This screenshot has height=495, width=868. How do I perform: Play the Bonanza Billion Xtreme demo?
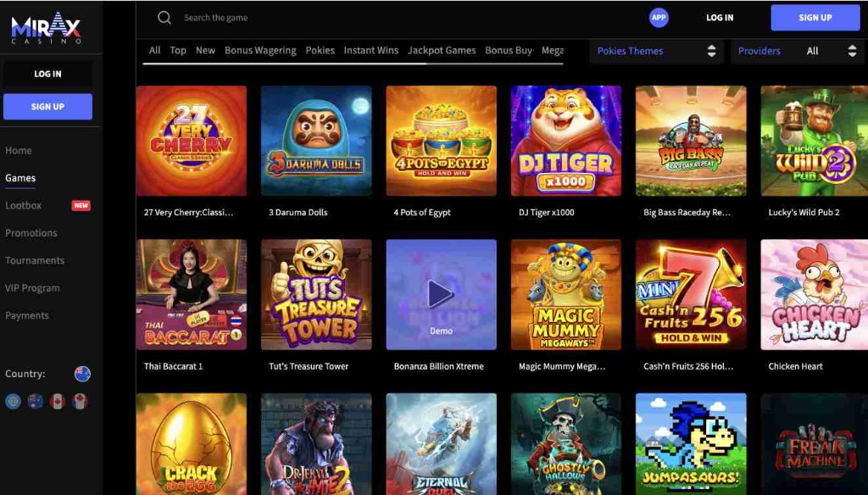tap(441, 294)
